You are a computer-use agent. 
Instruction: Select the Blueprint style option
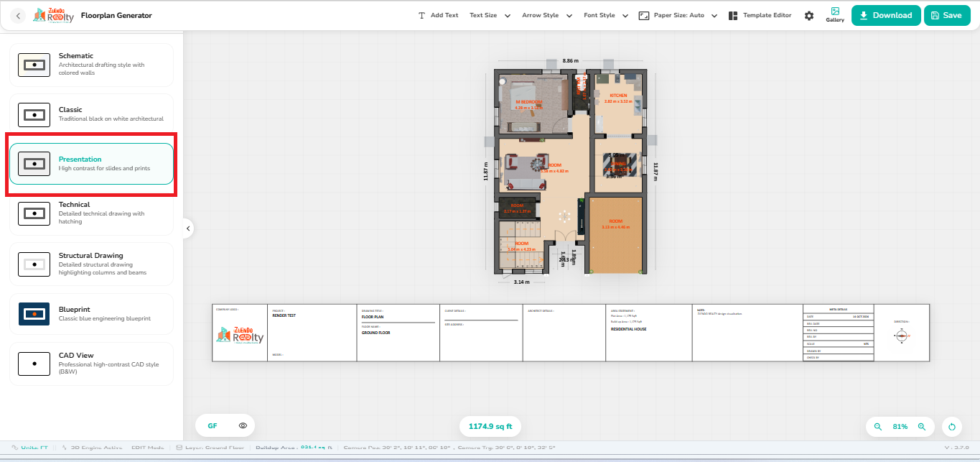(x=92, y=314)
